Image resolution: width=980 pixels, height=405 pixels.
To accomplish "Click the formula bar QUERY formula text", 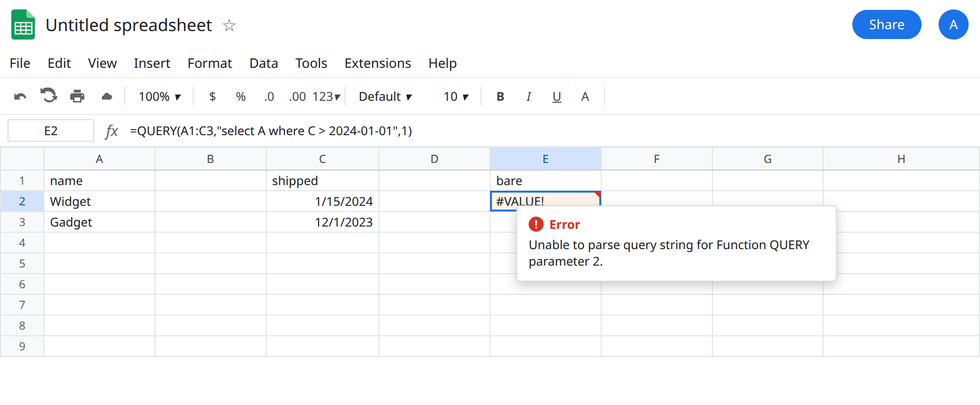I will pos(271,131).
